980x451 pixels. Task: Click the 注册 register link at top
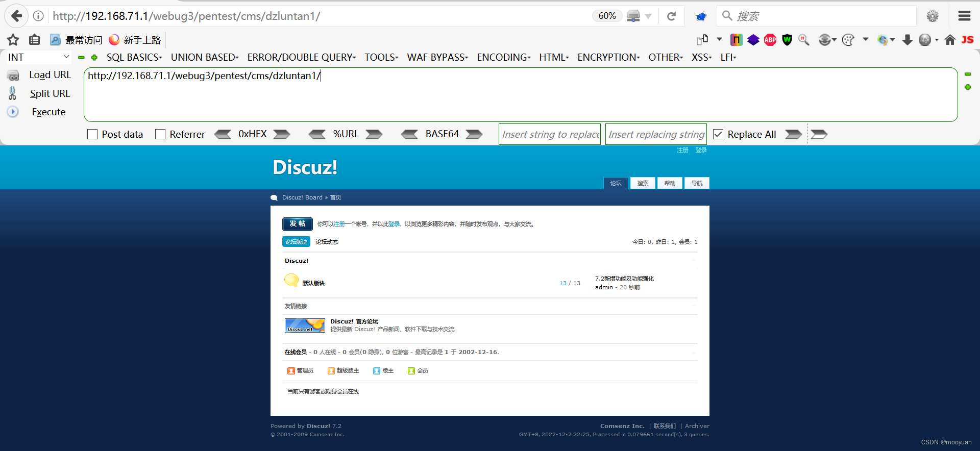(683, 150)
